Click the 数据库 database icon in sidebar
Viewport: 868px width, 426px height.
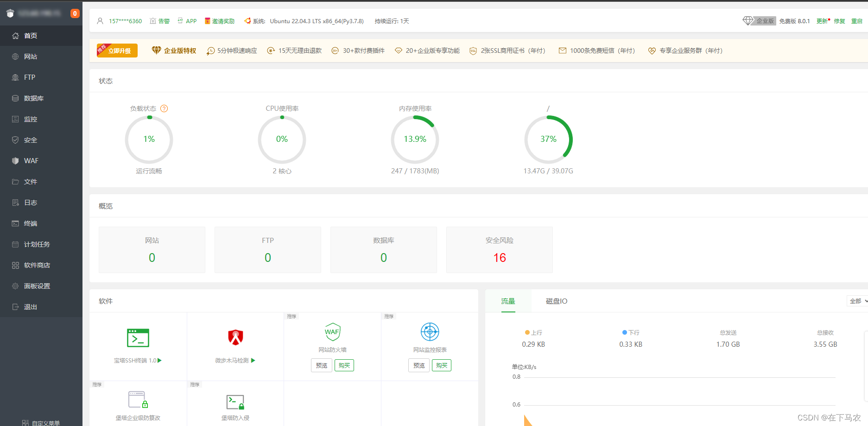(15, 98)
